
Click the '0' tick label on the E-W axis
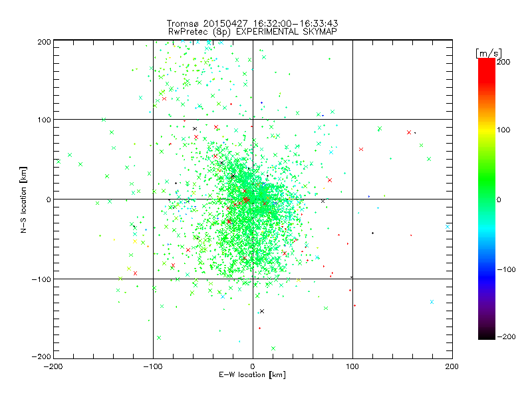click(253, 367)
